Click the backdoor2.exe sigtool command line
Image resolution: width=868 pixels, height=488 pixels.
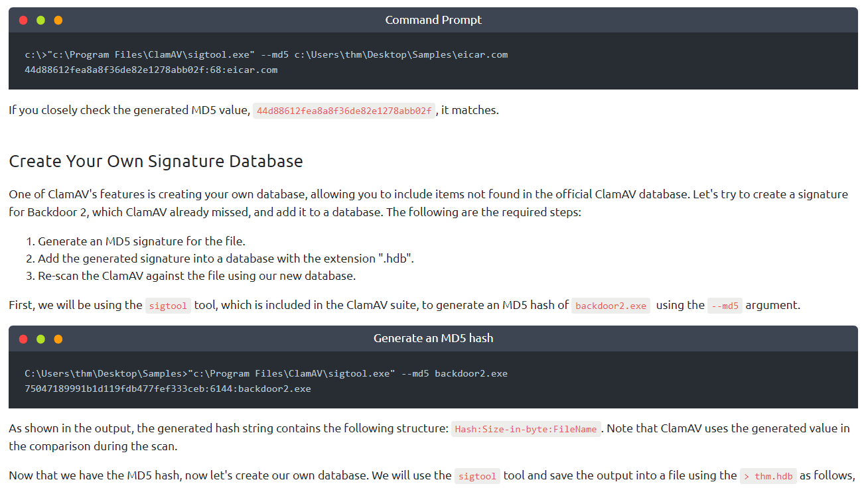click(x=266, y=373)
